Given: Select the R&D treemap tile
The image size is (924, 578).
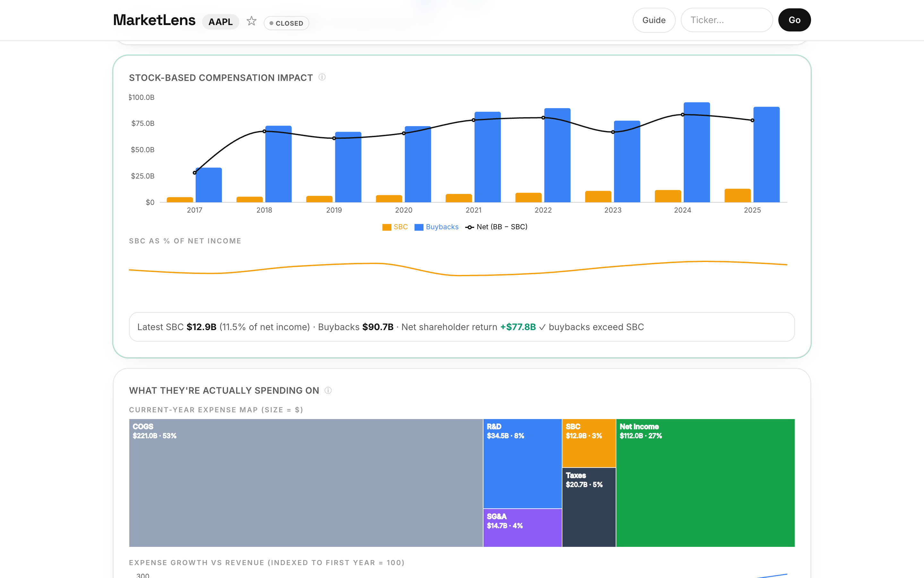Looking at the screenshot, I should (x=522, y=464).
